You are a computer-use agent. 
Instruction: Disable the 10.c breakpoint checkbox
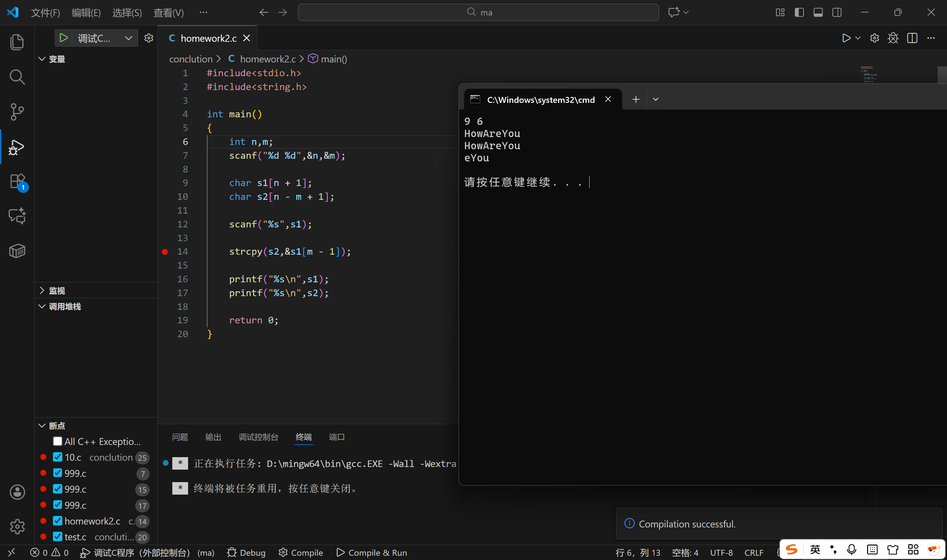pyautogui.click(x=58, y=457)
